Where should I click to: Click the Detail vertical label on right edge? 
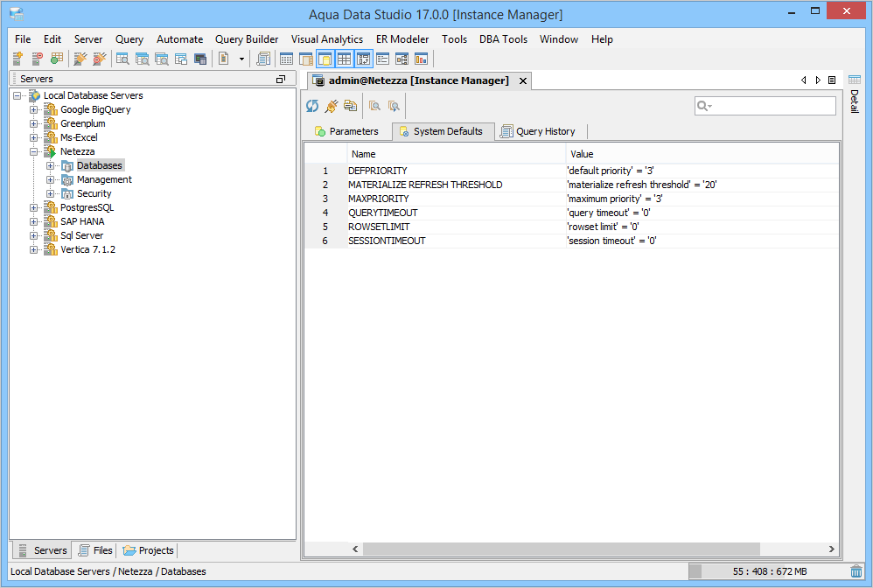click(x=855, y=101)
